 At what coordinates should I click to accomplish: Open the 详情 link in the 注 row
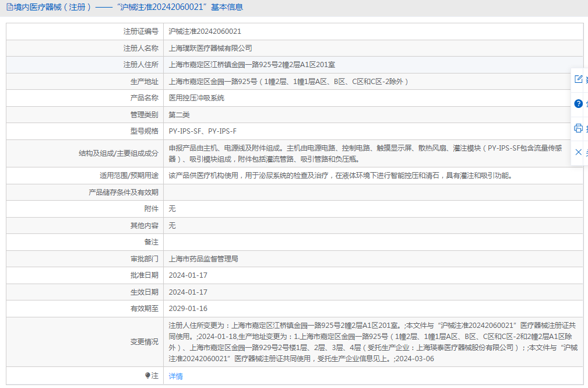[176, 376]
